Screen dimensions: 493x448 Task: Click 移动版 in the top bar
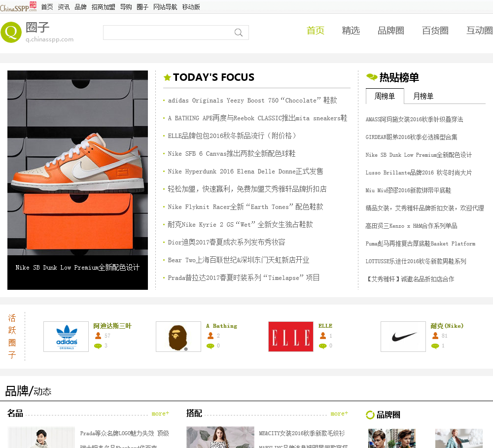click(191, 7)
